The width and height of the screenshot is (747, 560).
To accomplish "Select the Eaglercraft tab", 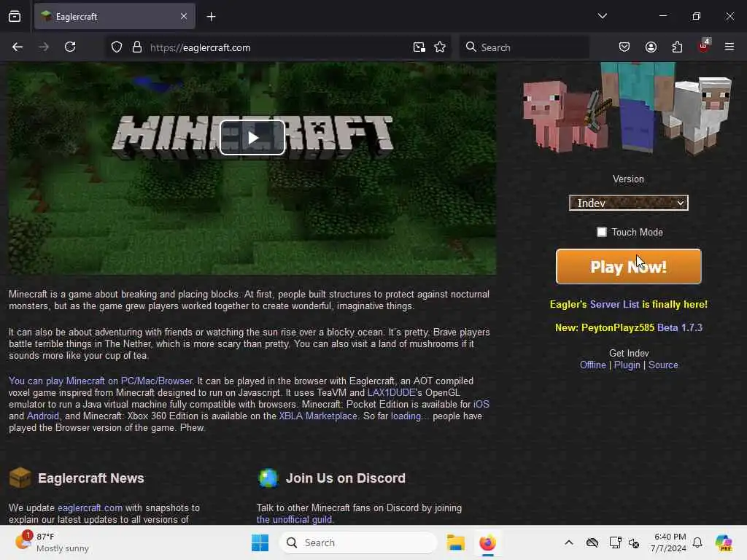I will pos(115,17).
